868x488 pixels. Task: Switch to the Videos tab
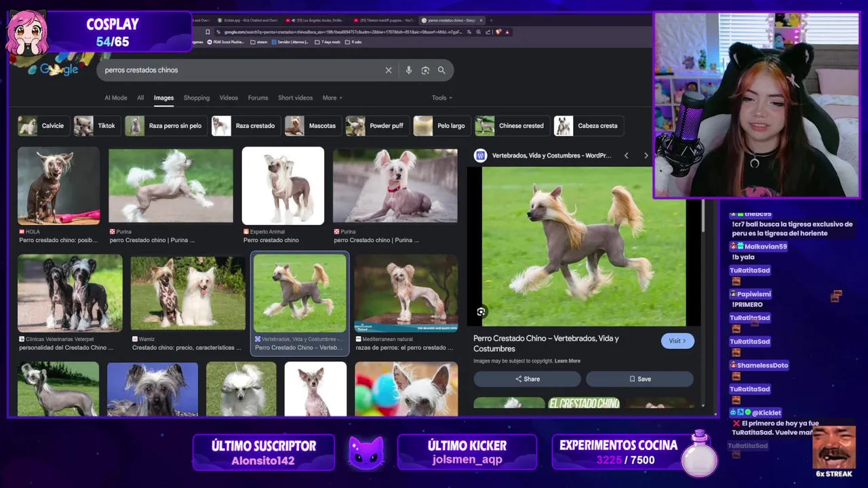point(229,98)
